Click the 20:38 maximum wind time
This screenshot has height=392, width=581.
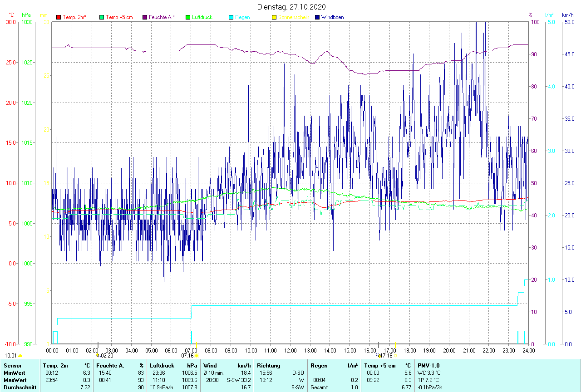[x=212, y=380]
